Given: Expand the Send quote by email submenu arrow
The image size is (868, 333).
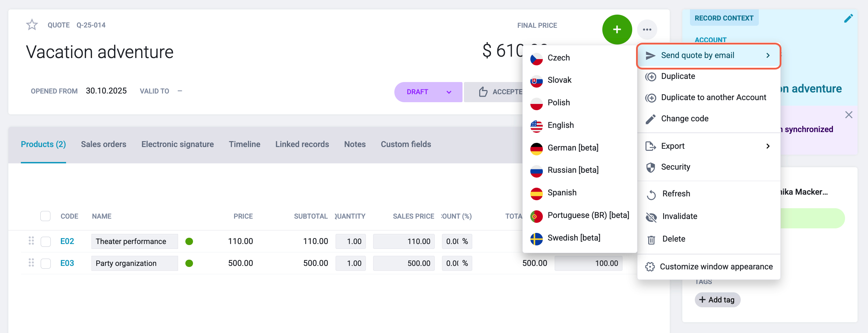Looking at the screenshot, I should pyautogui.click(x=768, y=56).
